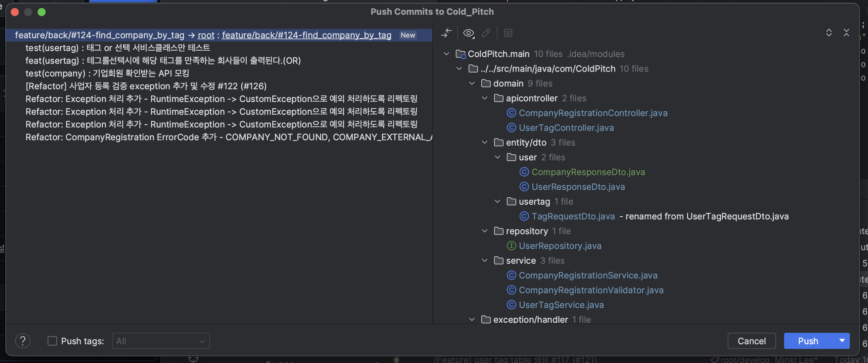Screen dimensions: 868x363
Task: Select CompanyResponseDto.java in file tree
Action: (x=588, y=172)
